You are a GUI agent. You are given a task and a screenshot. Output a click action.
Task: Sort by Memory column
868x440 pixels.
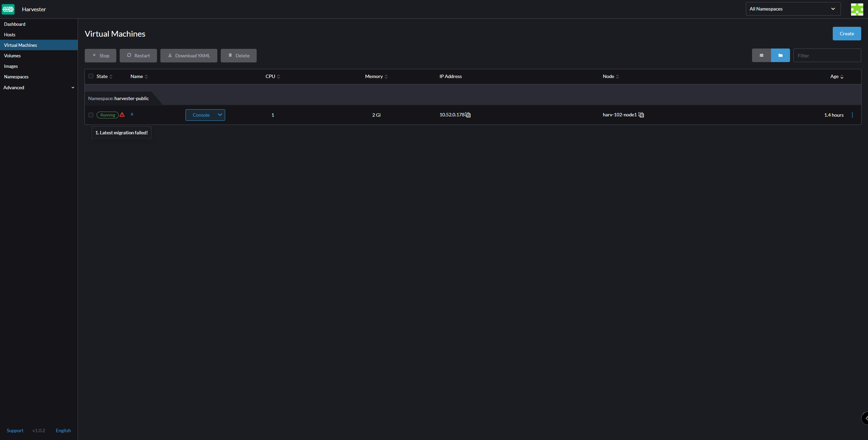coord(376,76)
